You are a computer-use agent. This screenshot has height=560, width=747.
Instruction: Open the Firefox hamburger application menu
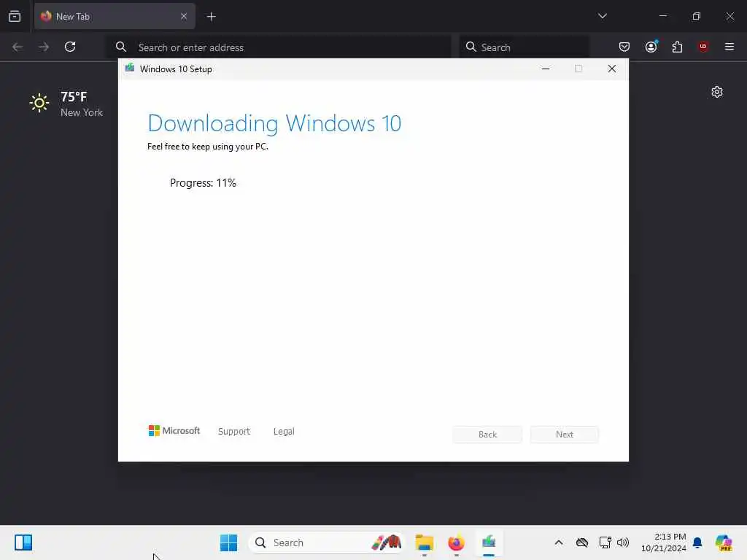point(729,47)
